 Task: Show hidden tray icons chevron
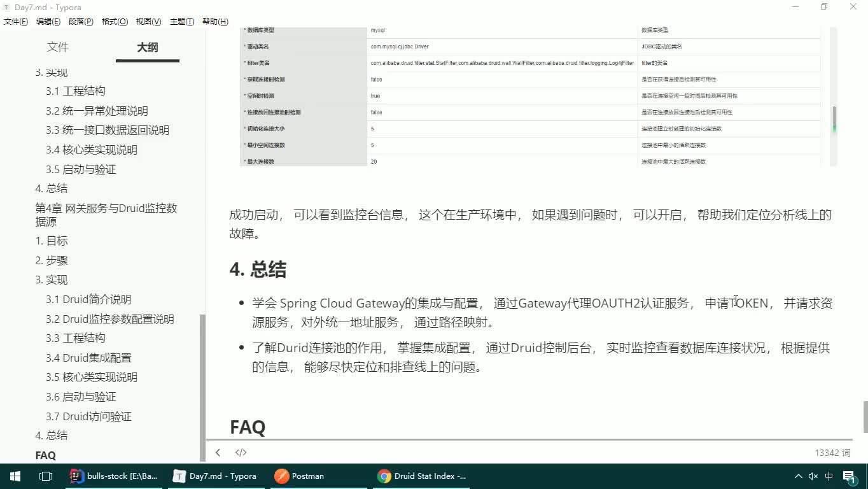799,476
